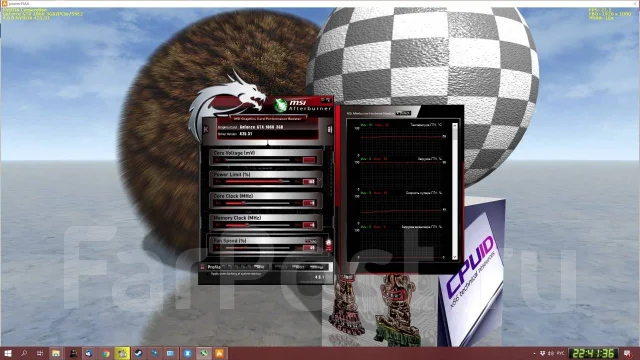Click the Reset button in Afterburner
640x360 pixels.
299,267
